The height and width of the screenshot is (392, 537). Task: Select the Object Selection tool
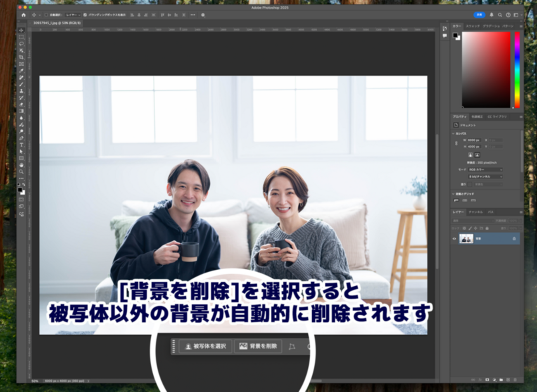click(21, 50)
